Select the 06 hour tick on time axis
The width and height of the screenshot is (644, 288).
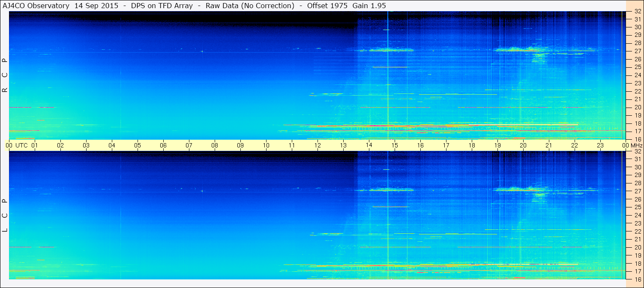163,145
